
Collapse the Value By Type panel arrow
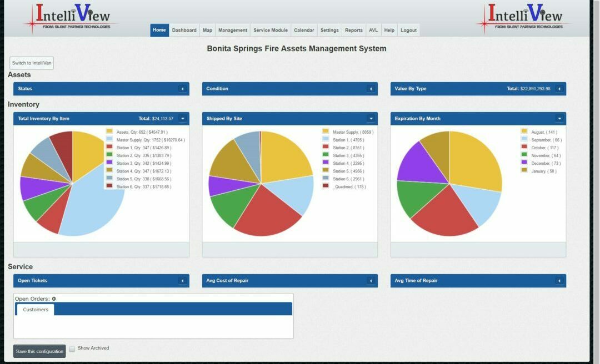point(559,88)
